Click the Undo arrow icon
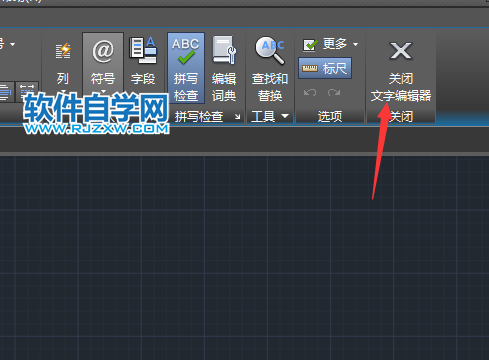This screenshot has height=360, width=489. point(310,92)
